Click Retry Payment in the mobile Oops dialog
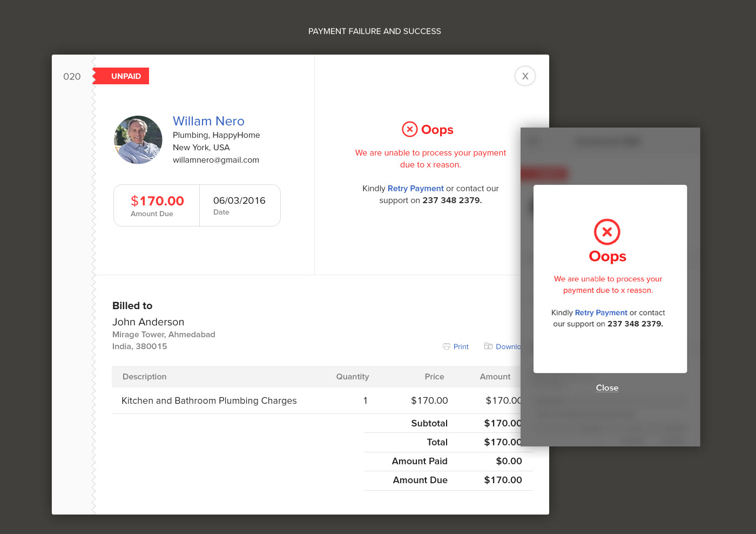This screenshot has width=756, height=534. click(601, 312)
